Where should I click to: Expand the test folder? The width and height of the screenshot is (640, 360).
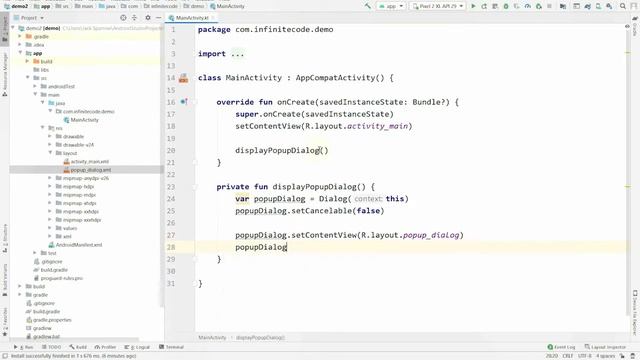pyautogui.click(x=35, y=253)
